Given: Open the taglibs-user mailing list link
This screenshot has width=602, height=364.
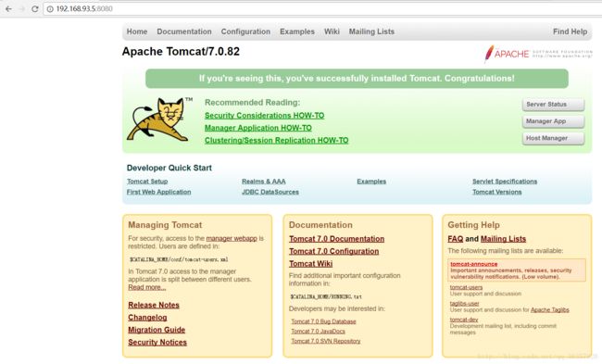Looking at the screenshot, I should tap(465, 304).
